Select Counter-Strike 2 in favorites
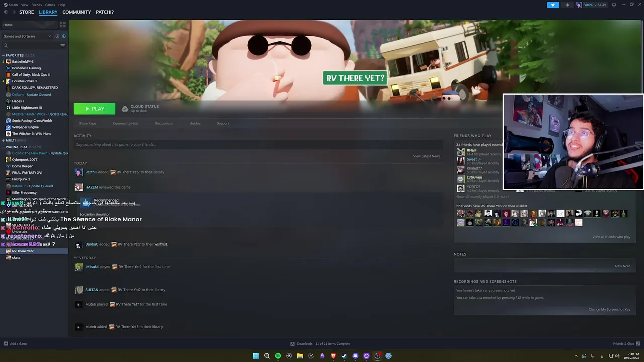644x362 pixels. click(x=24, y=81)
